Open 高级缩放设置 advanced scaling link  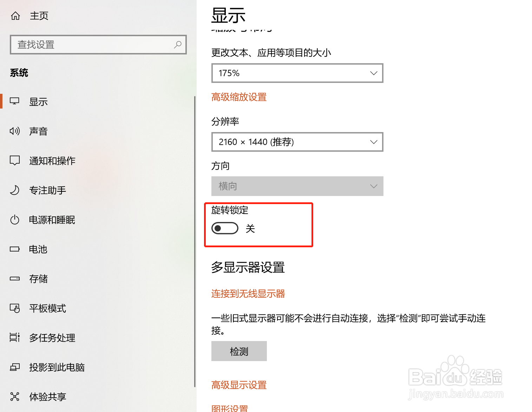pyautogui.click(x=239, y=97)
